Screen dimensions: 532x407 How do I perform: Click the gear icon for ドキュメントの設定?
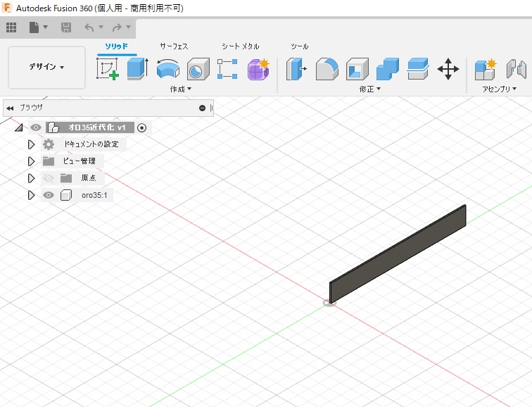pos(49,144)
